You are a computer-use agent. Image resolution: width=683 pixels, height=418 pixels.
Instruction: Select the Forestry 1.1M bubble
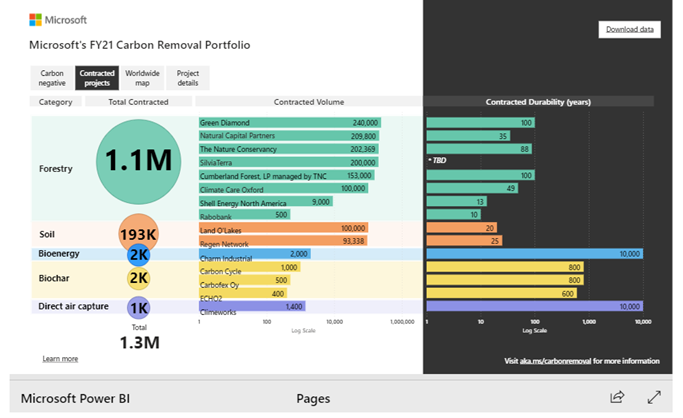pyautogui.click(x=139, y=162)
